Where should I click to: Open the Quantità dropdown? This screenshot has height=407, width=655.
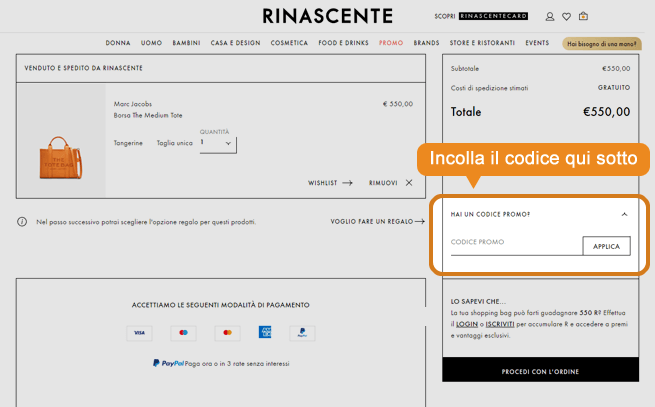217,144
